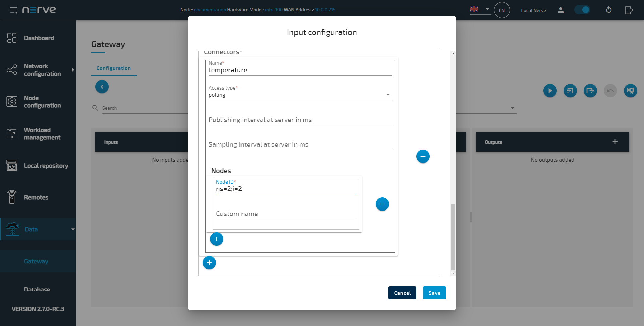Remove the temperature connector with minus button
The width and height of the screenshot is (644, 326).
423,156
